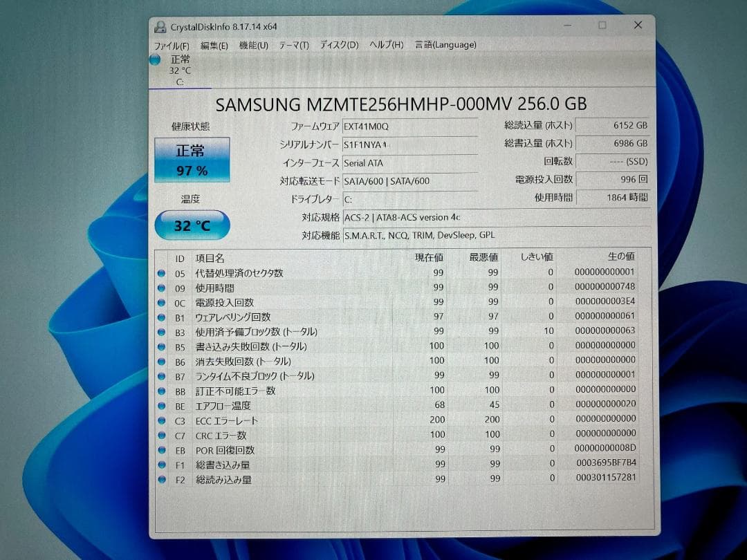Open the ヘルプ(H) menu
Screen dimensions: 747x560
[385, 44]
